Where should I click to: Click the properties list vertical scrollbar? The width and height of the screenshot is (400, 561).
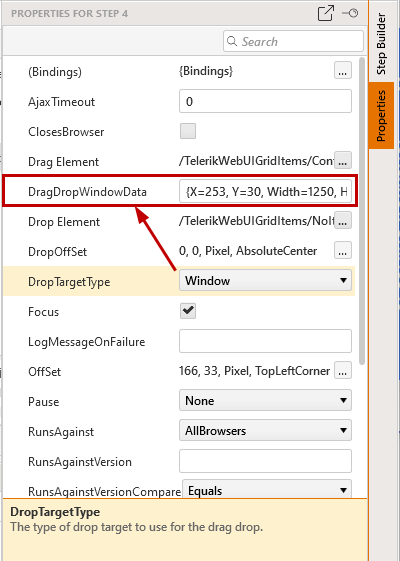[x=362, y=211]
